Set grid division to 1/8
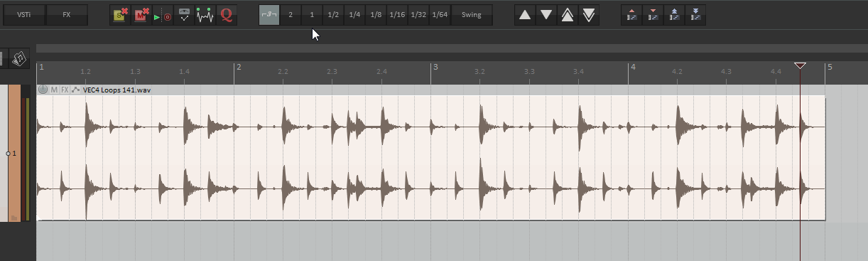Screen dimensions: 868x261 376,15
